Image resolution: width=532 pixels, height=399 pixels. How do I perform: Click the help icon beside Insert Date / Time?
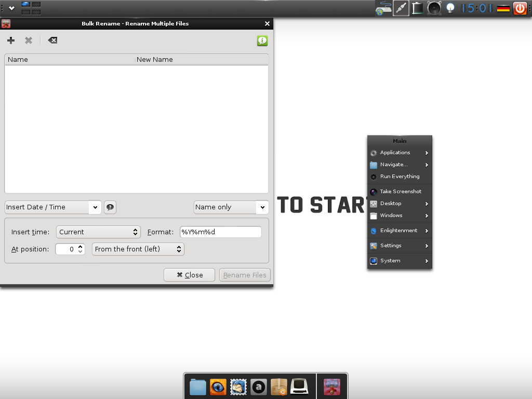pos(110,207)
